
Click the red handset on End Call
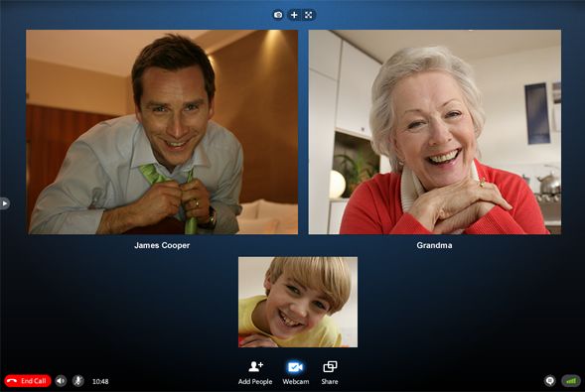[x=12, y=381]
